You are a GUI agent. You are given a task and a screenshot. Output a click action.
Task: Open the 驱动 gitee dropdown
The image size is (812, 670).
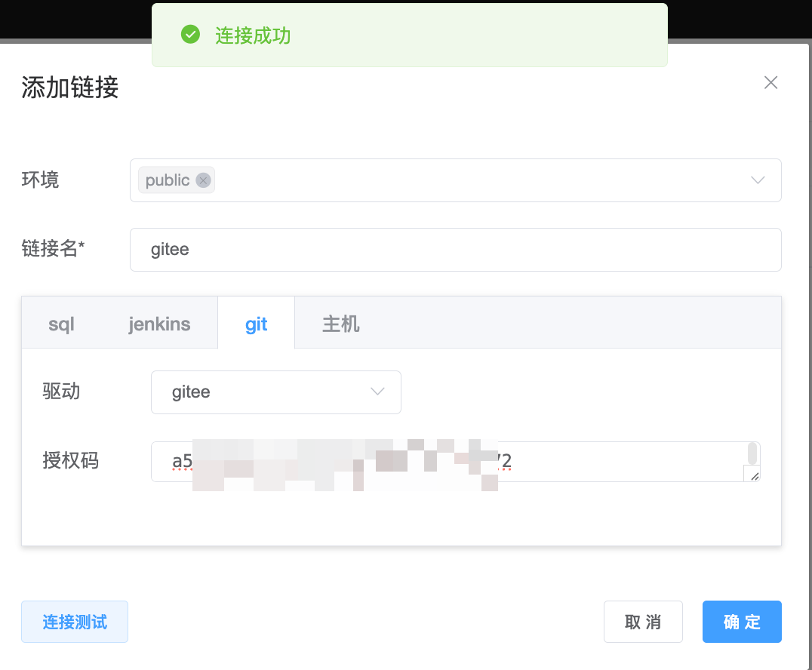pyautogui.click(x=276, y=392)
